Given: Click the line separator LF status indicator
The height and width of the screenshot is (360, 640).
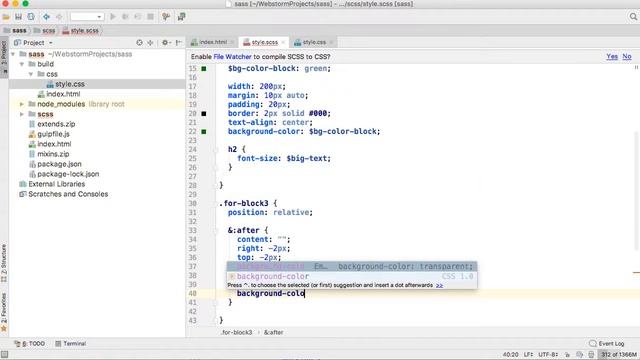Looking at the screenshot, I should pos(529,355).
